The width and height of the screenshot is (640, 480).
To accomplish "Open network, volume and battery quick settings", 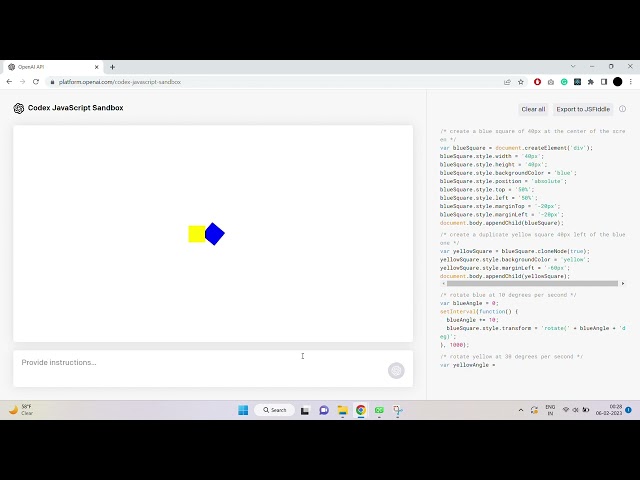I will pyautogui.click(x=576, y=410).
